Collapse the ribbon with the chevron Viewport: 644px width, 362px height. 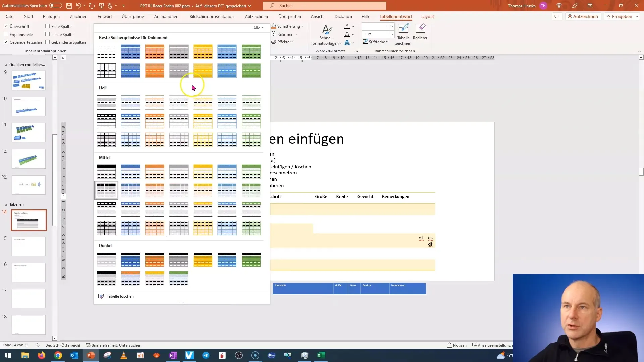(x=639, y=51)
